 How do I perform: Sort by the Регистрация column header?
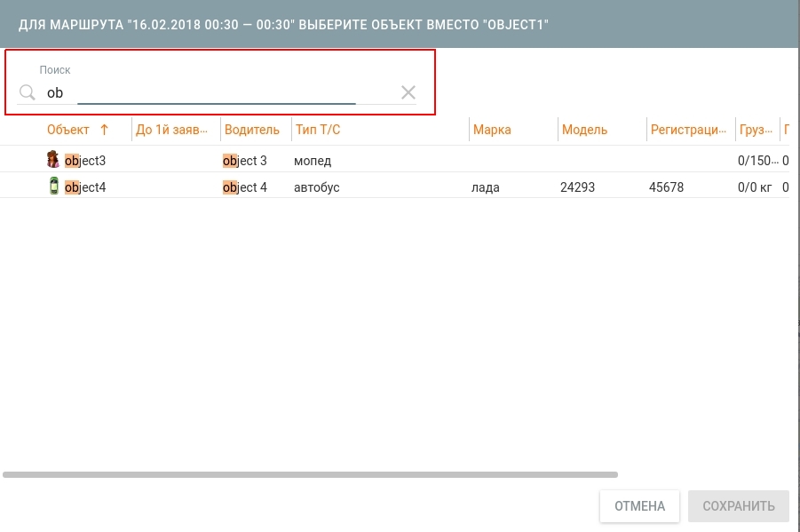(x=688, y=130)
